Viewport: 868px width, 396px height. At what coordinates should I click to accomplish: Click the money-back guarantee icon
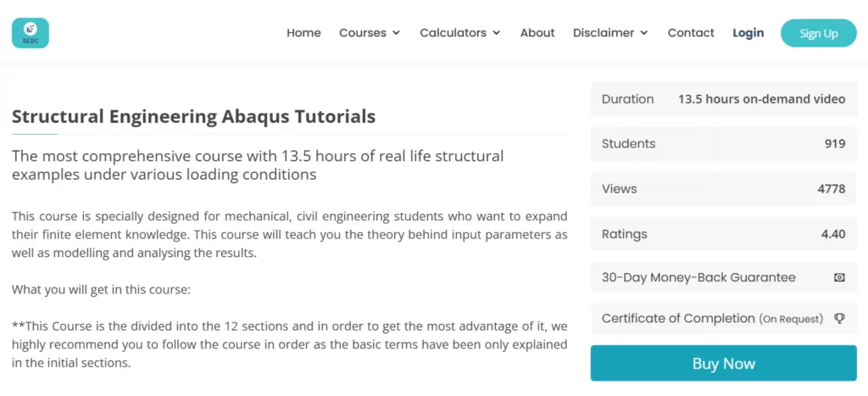[x=839, y=277]
